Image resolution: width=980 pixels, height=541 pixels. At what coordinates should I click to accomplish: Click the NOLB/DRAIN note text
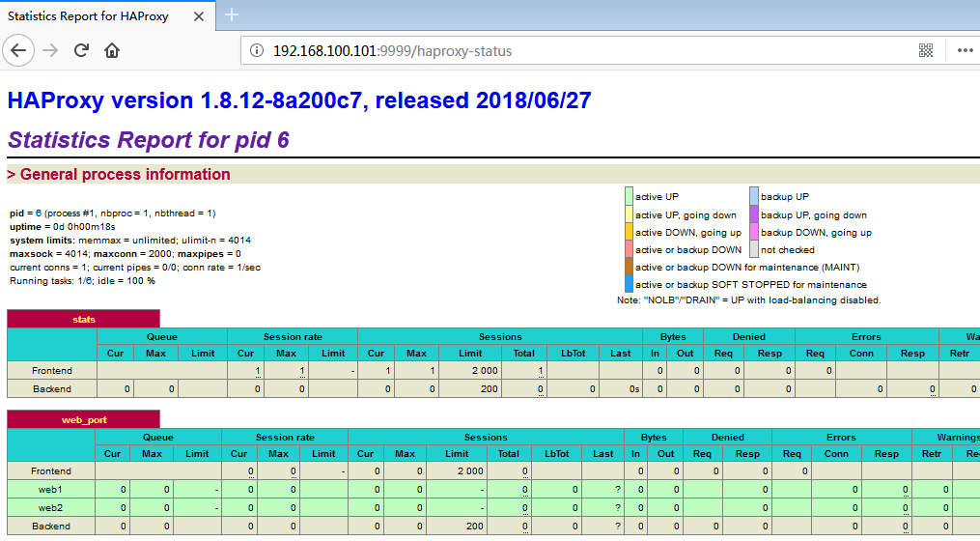pyautogui.click(x=748, y=300)
